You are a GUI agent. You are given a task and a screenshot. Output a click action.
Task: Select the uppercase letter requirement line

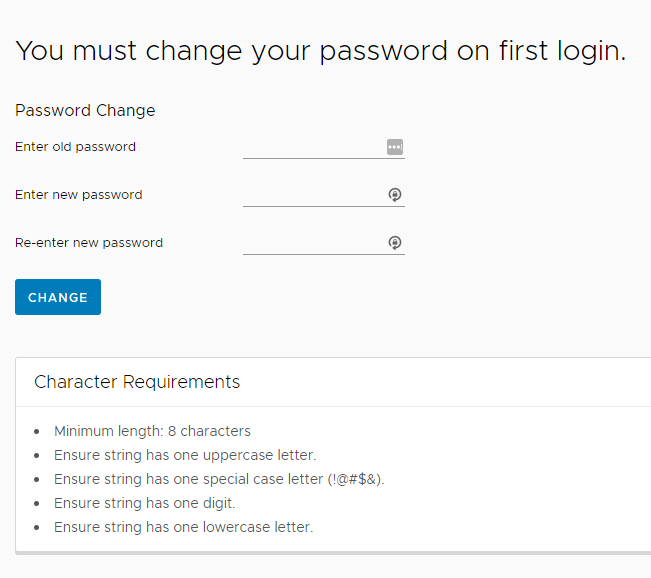pyautogui.click(x=185, y=455)
